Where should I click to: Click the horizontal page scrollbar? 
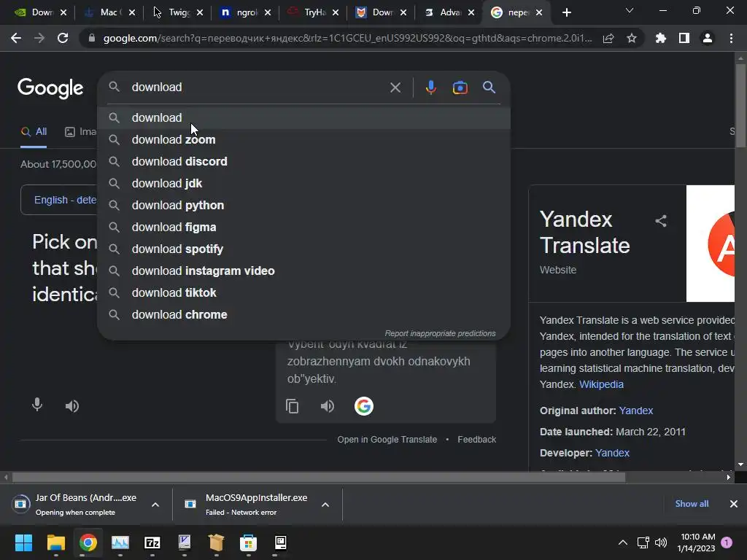pos(318,477)
